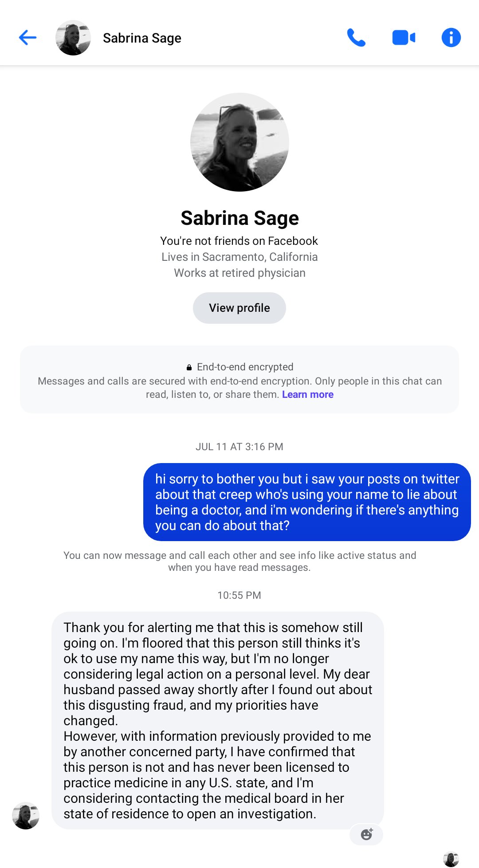The height and width of the screenshot is (868, 479).
Task: Tap Lives in Sacramento, California text
Action: point(239,257)
